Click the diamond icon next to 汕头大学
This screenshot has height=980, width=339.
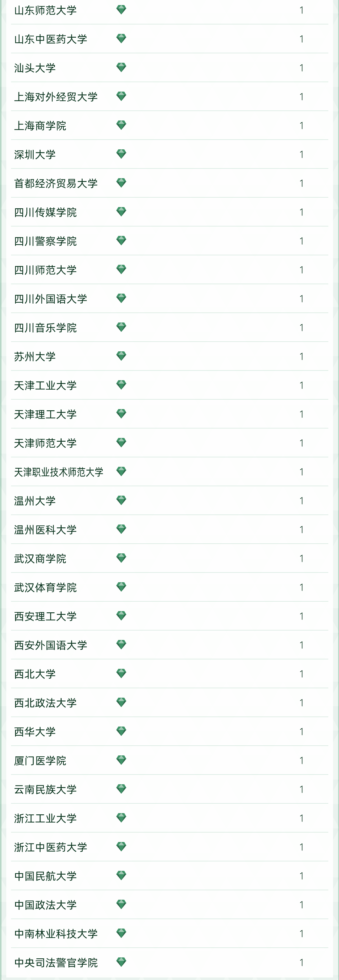tap(121, 68)
